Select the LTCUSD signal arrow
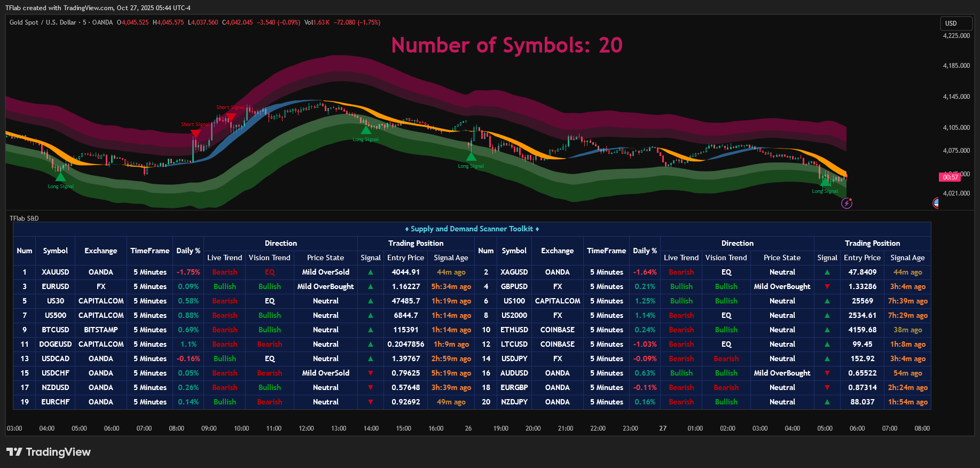The width and height of the screenshot is (980, 468). tap(827, 344)
